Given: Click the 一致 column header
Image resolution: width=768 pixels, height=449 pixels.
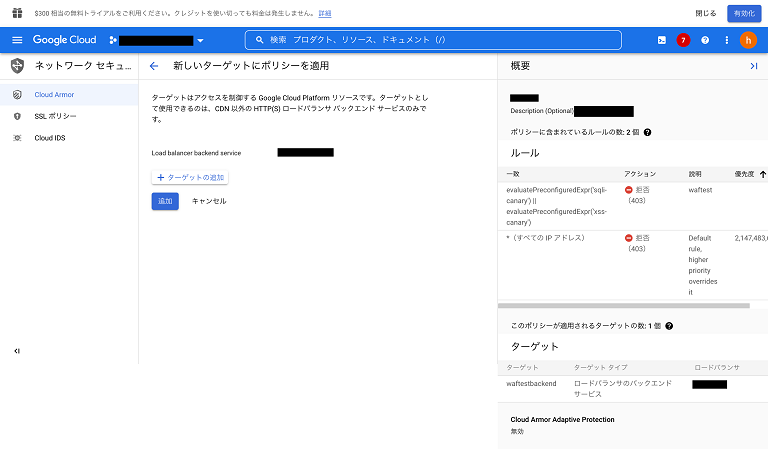Looking at the screenshot, I should point(513,174).
